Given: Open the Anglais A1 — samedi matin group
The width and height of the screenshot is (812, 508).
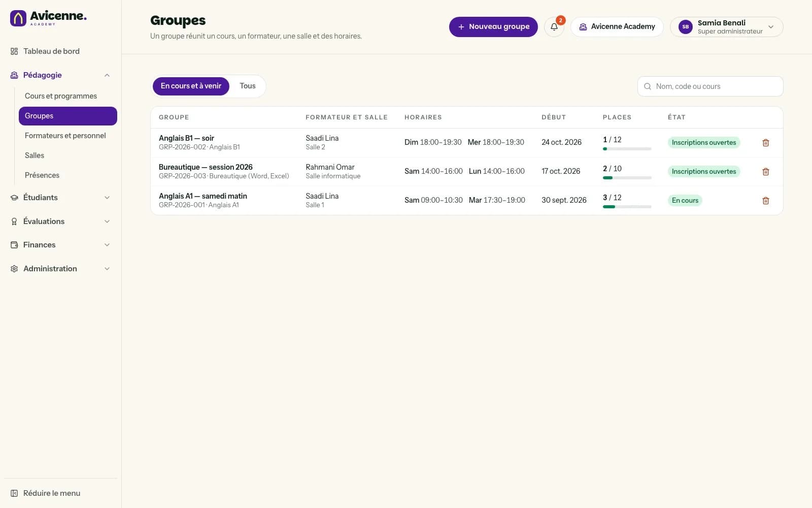Looking at the screenshot, I should pyautogui.click(x=203, y=196).
